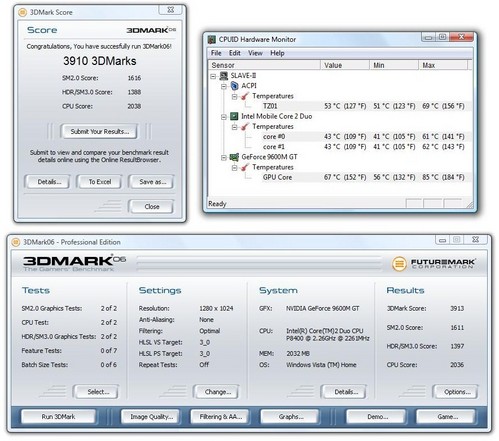Click the SLAVE-II computer icon
This screenshot has height=441, width=499.
click(x=224, y=76)
